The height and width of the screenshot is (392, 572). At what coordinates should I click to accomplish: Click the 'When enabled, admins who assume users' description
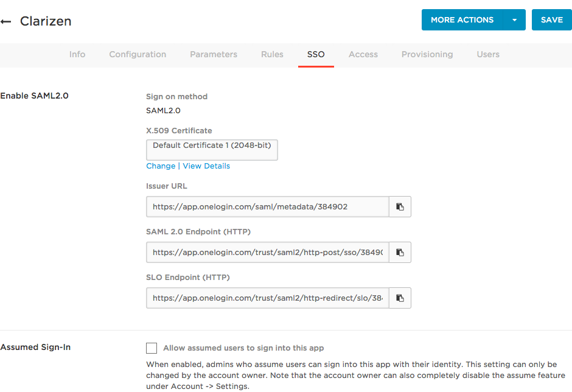click(x=356, y=375)
